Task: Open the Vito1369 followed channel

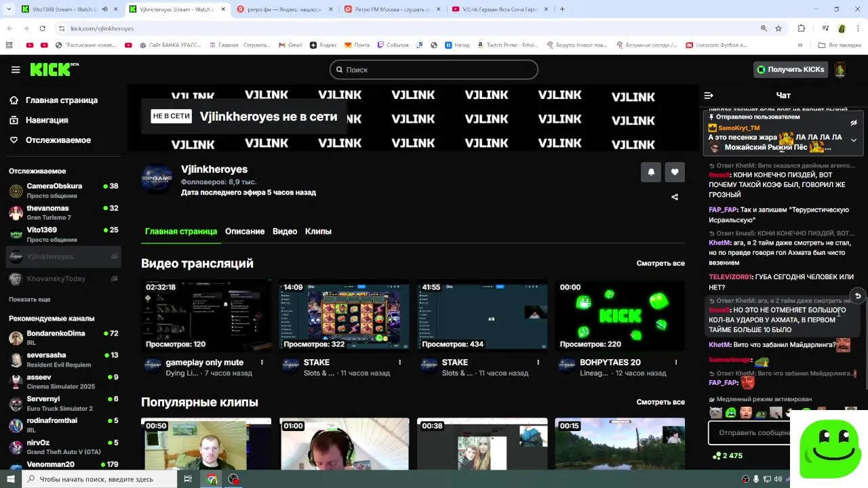Action: (64, 235)
